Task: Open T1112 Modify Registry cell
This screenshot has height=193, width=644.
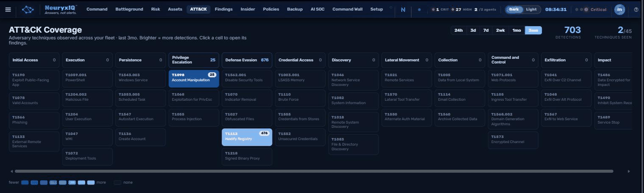Action: point(247,137)
